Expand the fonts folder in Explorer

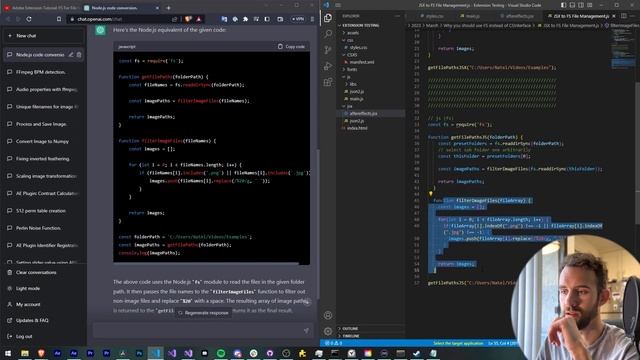point(352,69)
